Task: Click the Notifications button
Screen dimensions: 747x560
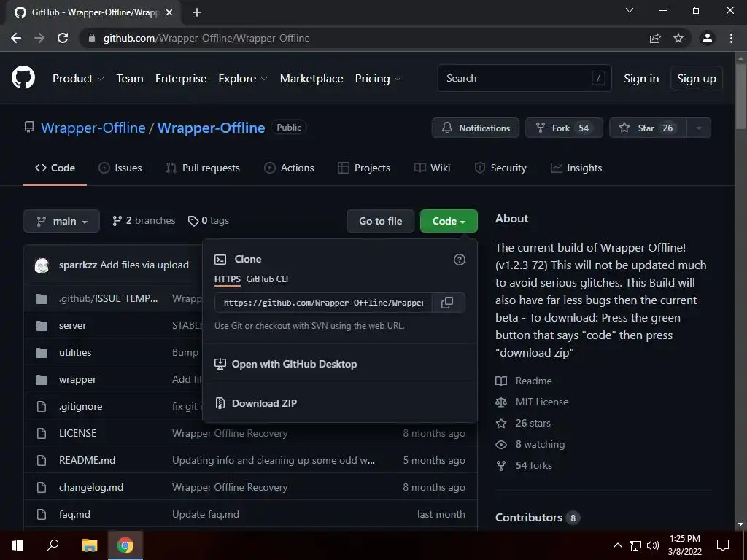Action: pos(476,128)
